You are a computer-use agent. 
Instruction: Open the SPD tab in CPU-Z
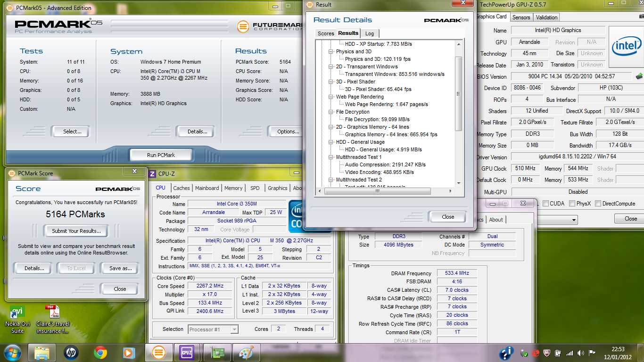tap(255, 188)
